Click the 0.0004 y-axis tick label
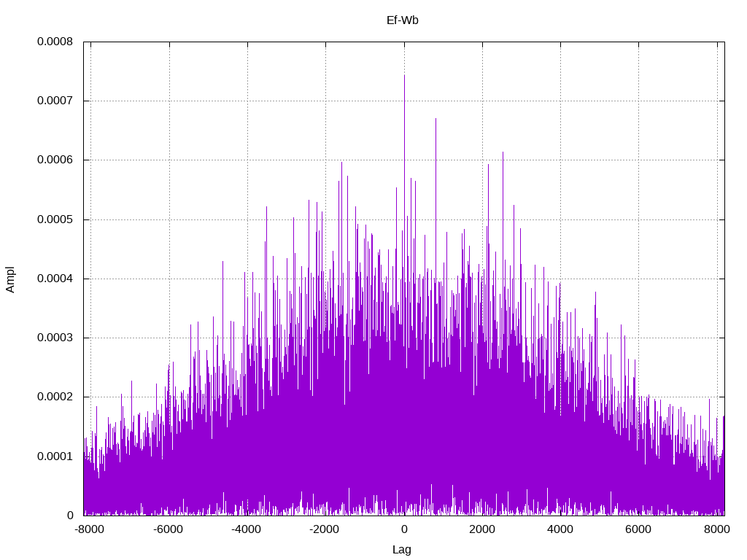 (55, 279)
